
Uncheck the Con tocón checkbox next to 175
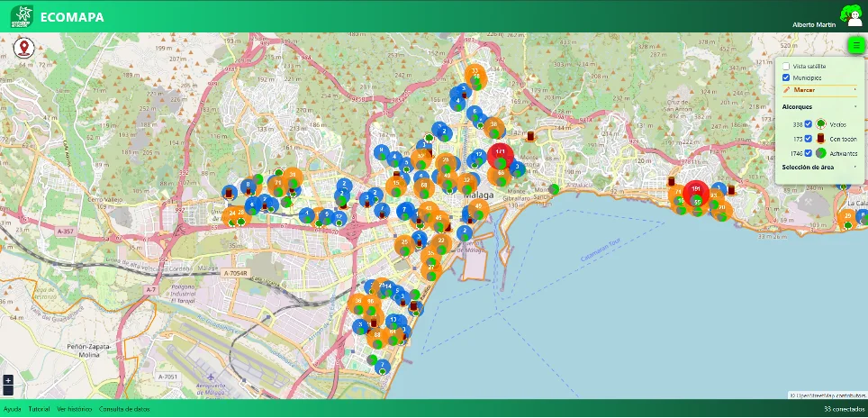pyautogui.click(x=809, y=139)
